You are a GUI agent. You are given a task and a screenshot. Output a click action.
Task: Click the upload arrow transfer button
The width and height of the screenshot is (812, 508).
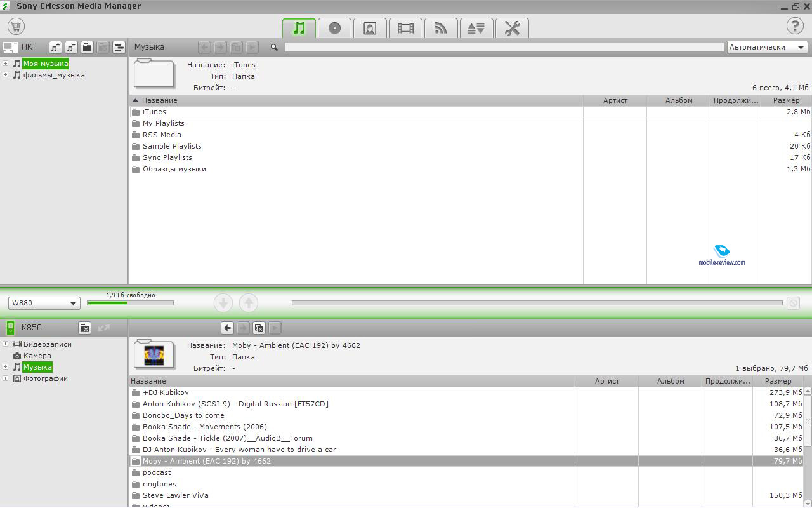(x=249, y=303)
